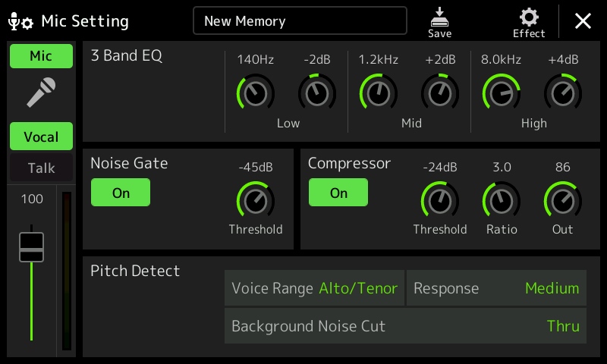This screenshot has height=364, width=607.
Task: Select the Low band 140Hz frequency knob
Action: [x=256, y=93]
